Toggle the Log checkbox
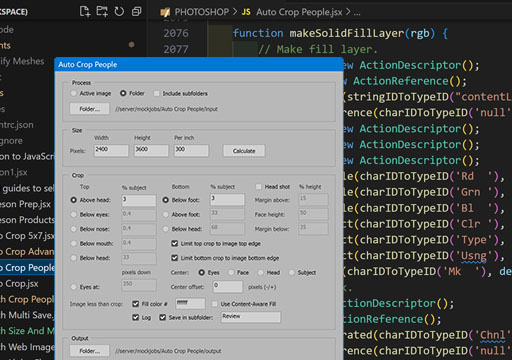 coord(135,317)
